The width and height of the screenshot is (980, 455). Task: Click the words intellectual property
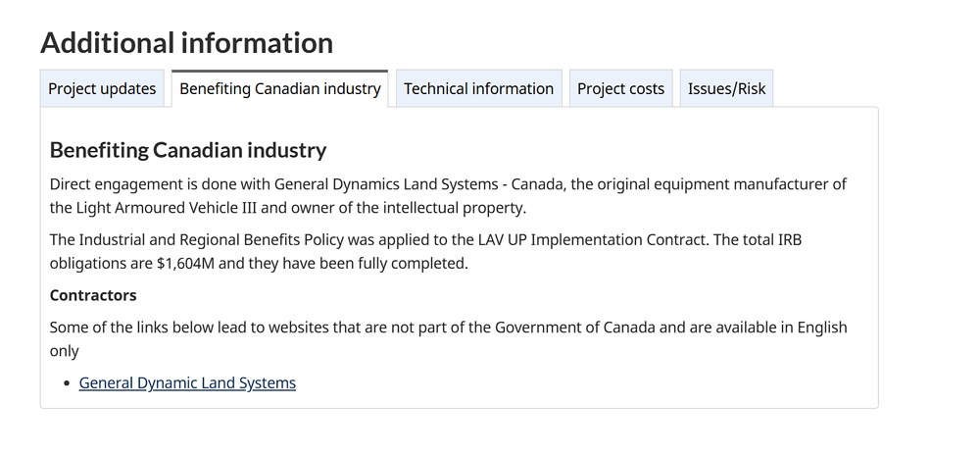pos(463,207)
